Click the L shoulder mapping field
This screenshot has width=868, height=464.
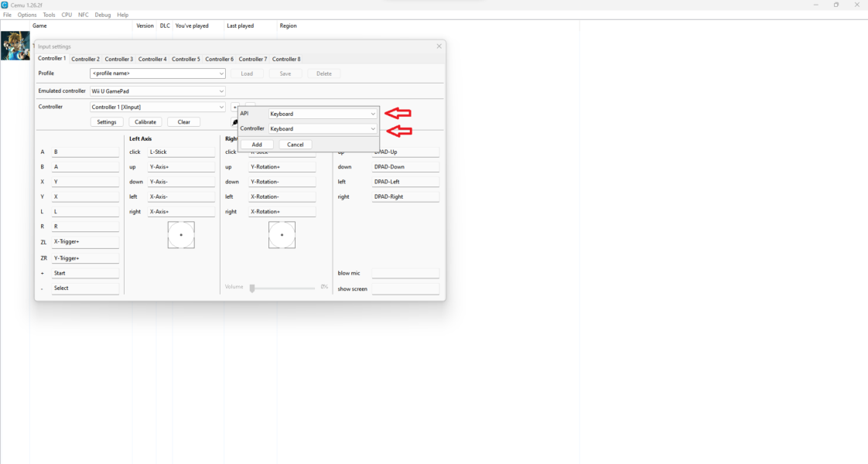coord(85,212)
